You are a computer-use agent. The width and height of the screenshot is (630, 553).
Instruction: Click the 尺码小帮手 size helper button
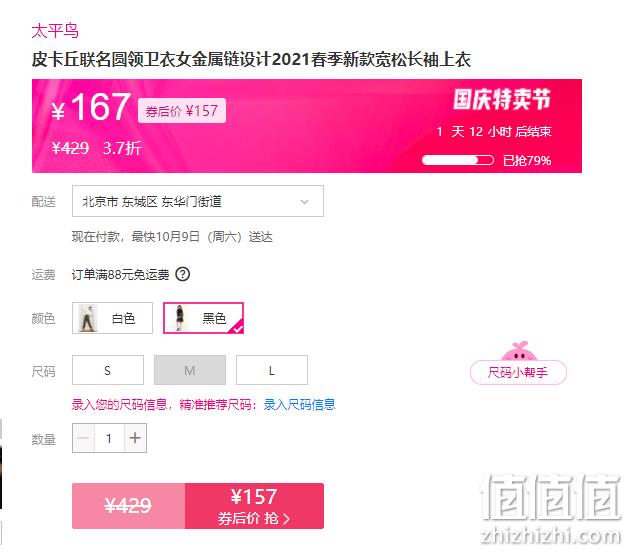(x=518, y=373)
